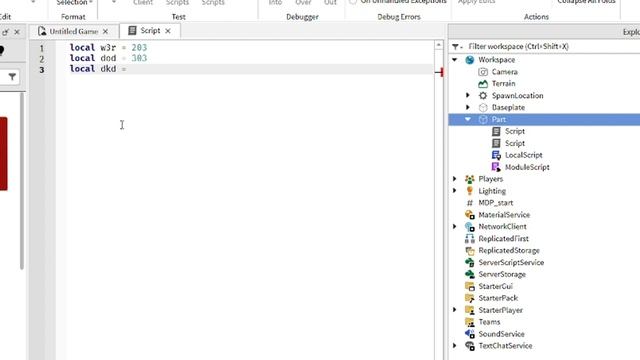Click the ReplicatedFirst icon
This screenshot has width=640, height=360.
point(470,238)
